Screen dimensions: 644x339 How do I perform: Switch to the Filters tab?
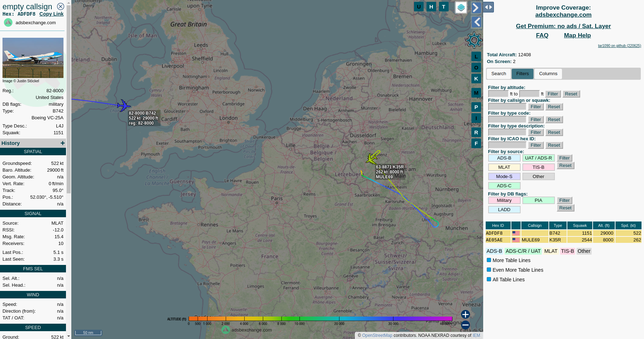point(522,74)
